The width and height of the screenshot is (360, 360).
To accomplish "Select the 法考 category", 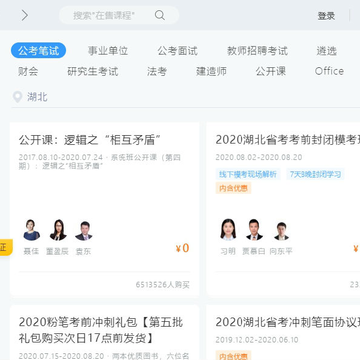I will 157,71.
